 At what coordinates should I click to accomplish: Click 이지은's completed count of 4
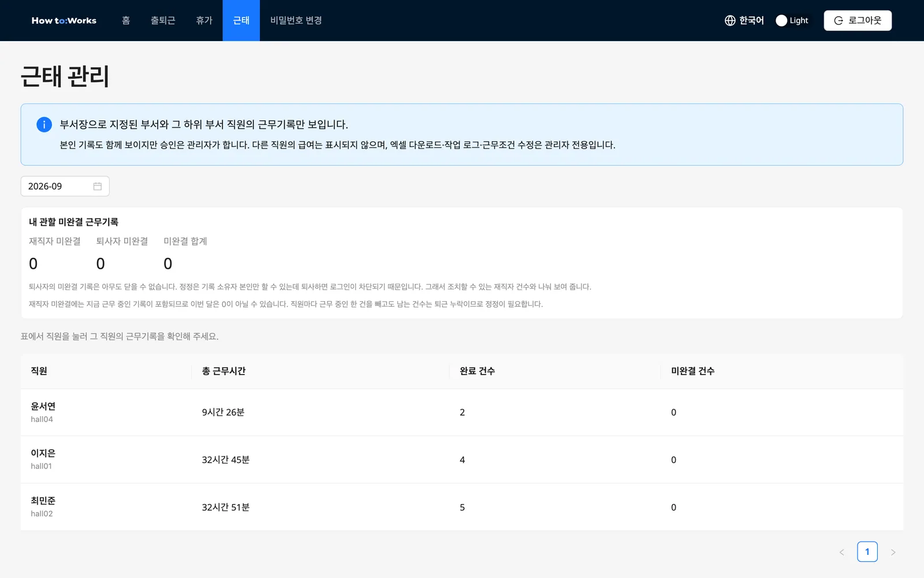pyautogui.click(x=462, y=460)
